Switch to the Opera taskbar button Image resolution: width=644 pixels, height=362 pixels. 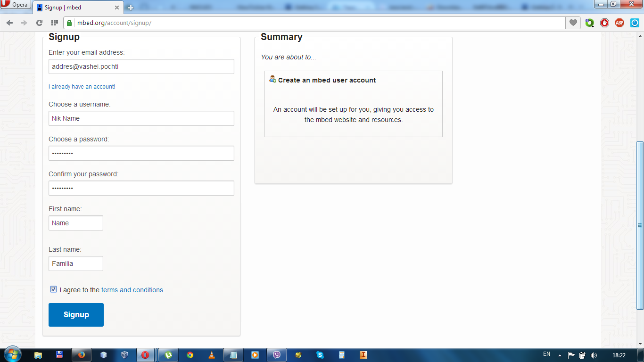click(x=146, y=355)
